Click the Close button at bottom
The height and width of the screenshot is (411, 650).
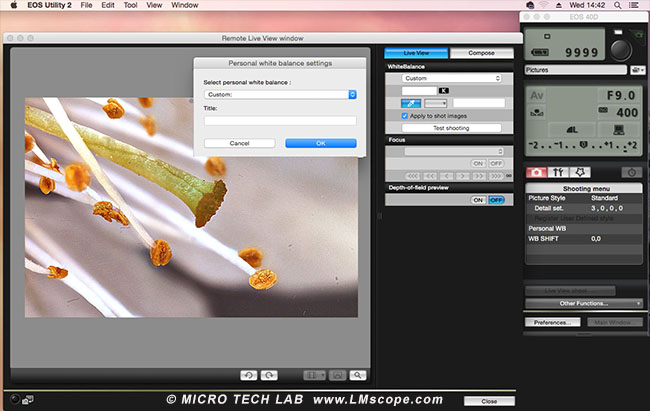(489, 401)
